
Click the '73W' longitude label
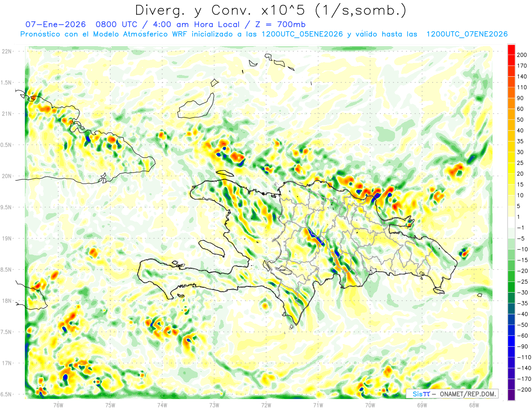click(214, 405)
